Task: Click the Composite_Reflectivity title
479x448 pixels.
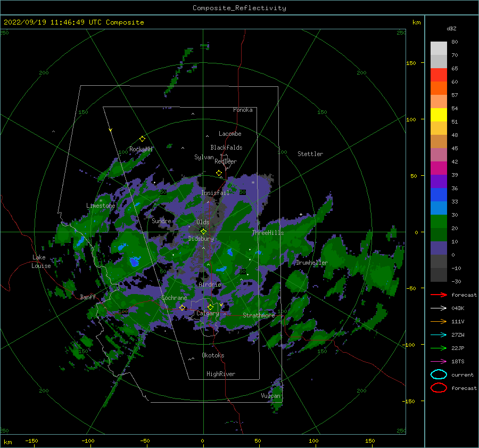Action: 240,8
